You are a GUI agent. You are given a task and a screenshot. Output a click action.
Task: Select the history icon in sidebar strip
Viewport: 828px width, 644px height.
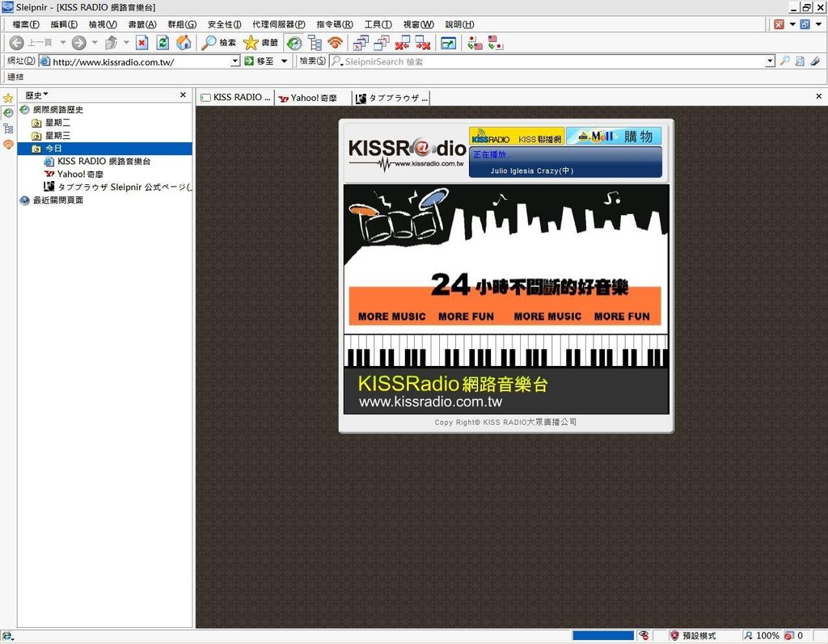(8, 113)
